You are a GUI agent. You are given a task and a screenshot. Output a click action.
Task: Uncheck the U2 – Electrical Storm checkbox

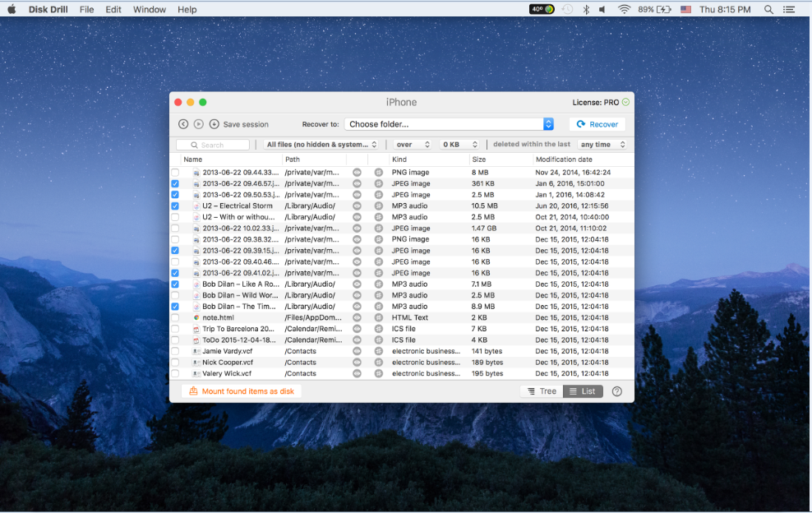(x=175, y=206)
